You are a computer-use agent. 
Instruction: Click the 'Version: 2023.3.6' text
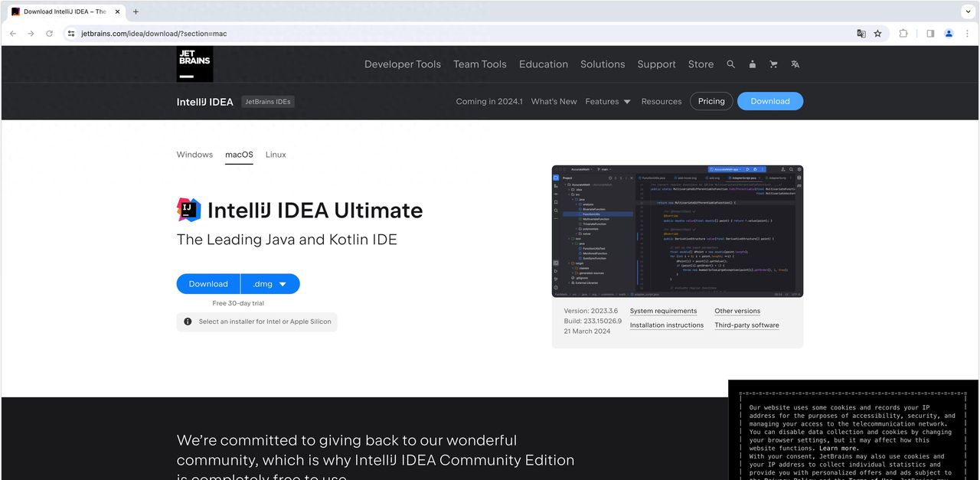pos(591,311)
